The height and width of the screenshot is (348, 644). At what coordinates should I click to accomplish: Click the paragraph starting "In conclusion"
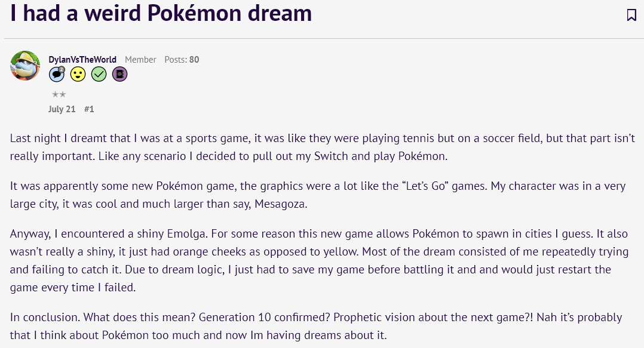(x=316, y=327)
